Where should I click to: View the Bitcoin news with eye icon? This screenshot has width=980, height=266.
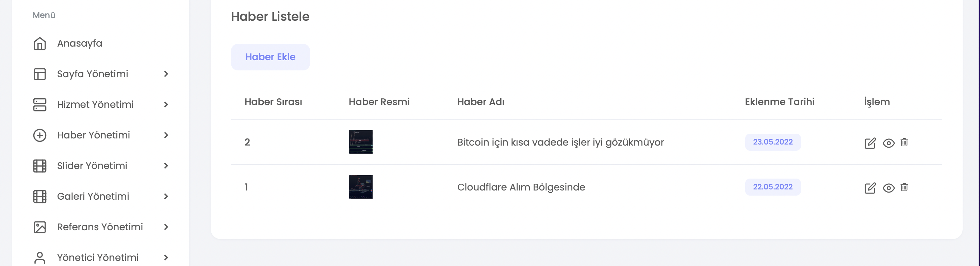pyautogui.click(x=889, y=143)
